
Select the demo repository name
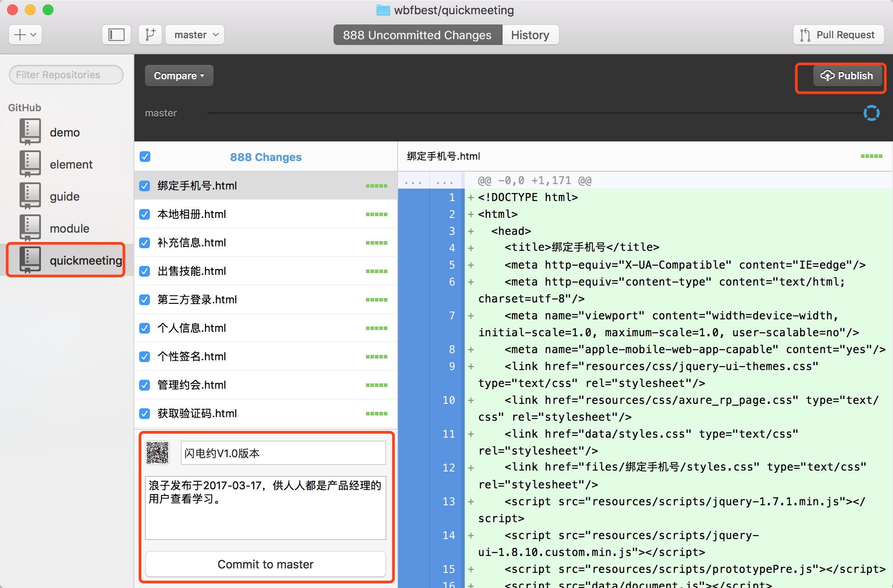click(x=65, y=133)
